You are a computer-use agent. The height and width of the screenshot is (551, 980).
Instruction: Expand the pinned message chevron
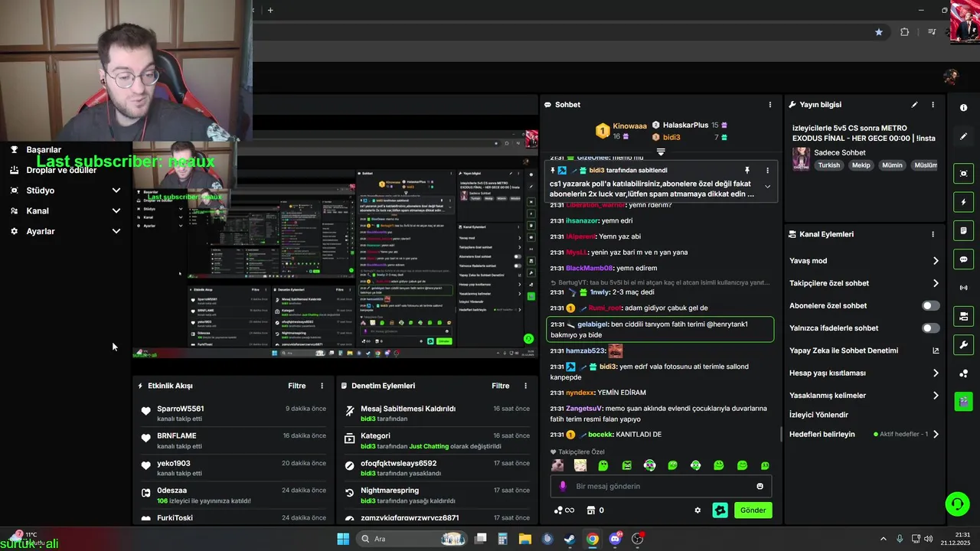pyautogui.click(x=767, y=187)
